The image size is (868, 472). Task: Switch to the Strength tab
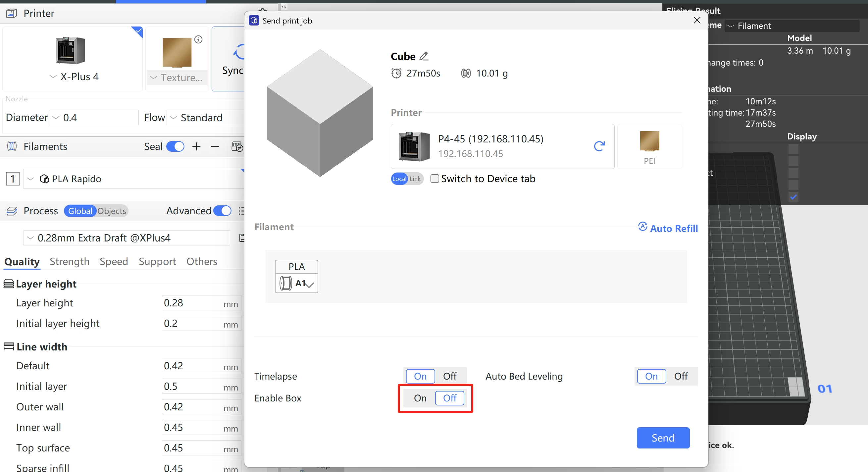coord(70,261)
